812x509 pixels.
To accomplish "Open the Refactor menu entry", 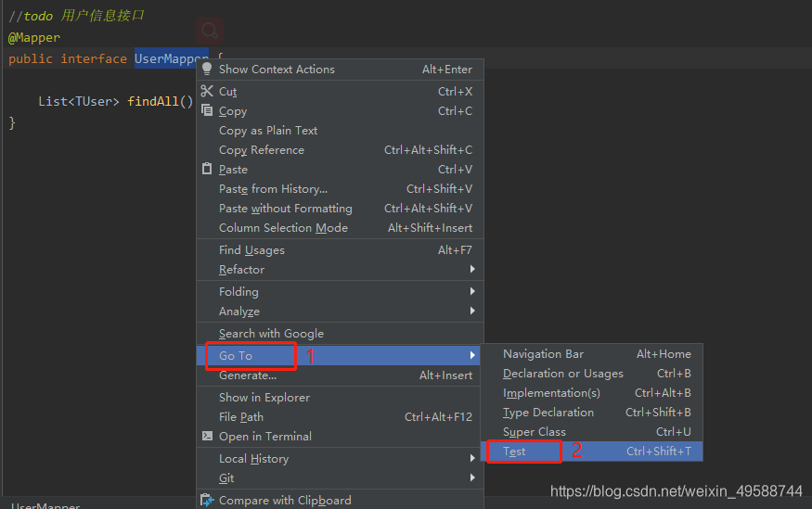I will coord(341,270).
